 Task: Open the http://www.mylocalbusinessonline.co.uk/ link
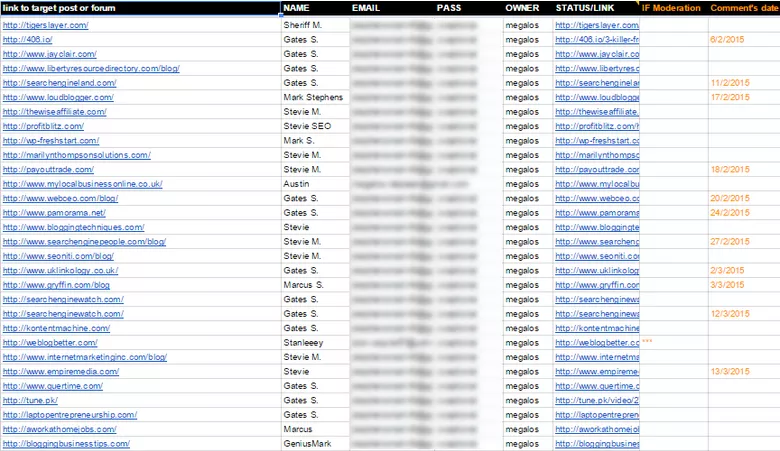tap(83, 183)
